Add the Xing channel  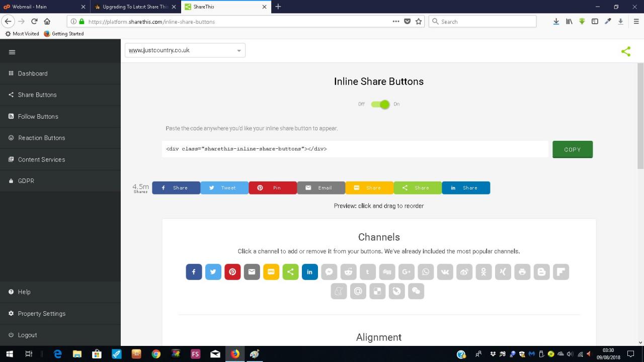tap(503, 272)
